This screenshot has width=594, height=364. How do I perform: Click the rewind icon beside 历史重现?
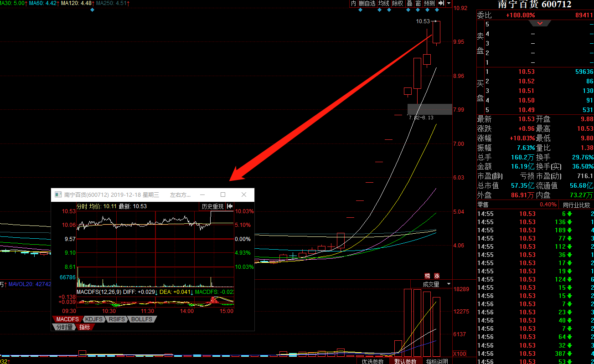pos(230,206)
